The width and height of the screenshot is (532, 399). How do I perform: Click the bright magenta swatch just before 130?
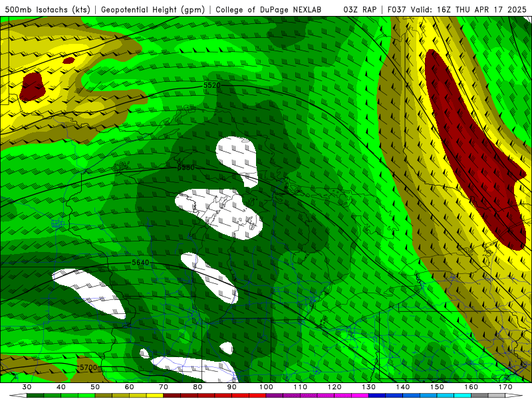tap(360, 396)
